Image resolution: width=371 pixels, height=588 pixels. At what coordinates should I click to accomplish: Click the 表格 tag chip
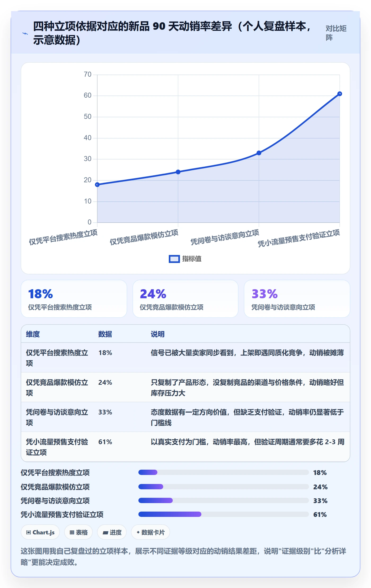point(78,532)
